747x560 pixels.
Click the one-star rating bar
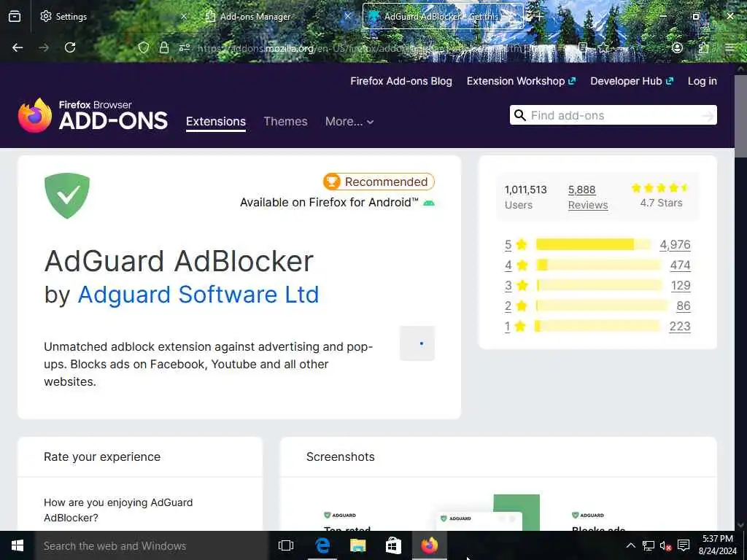pos(597,326)
